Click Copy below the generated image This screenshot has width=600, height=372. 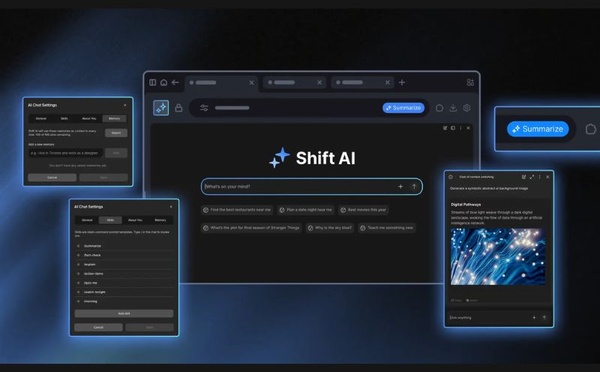point(456,300)
